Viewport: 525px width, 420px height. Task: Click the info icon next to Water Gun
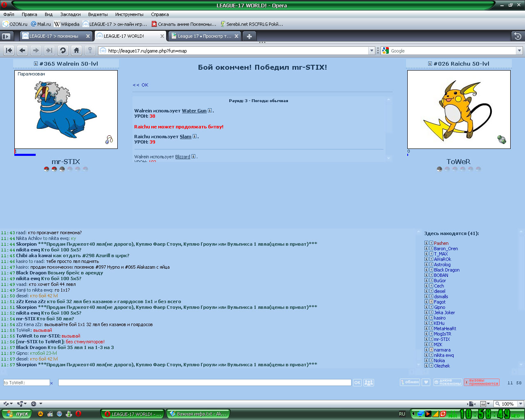(x=210, y=110)
